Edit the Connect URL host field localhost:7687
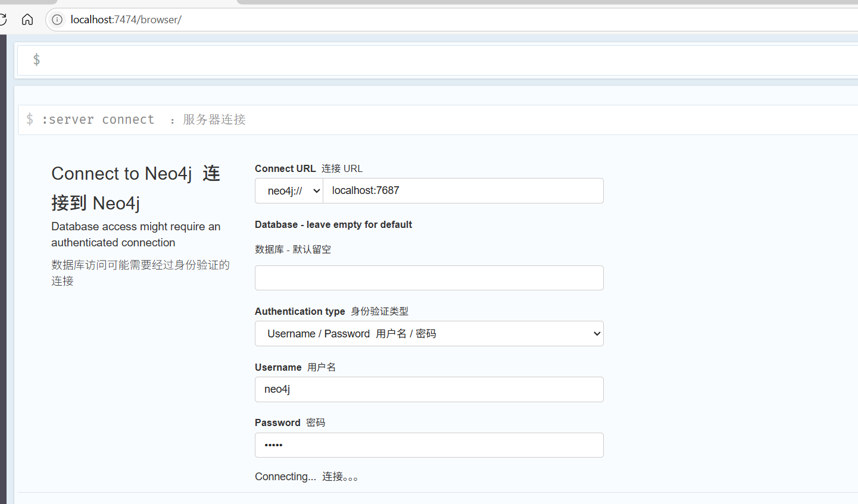The image size is (858, 504). [463, 191]
